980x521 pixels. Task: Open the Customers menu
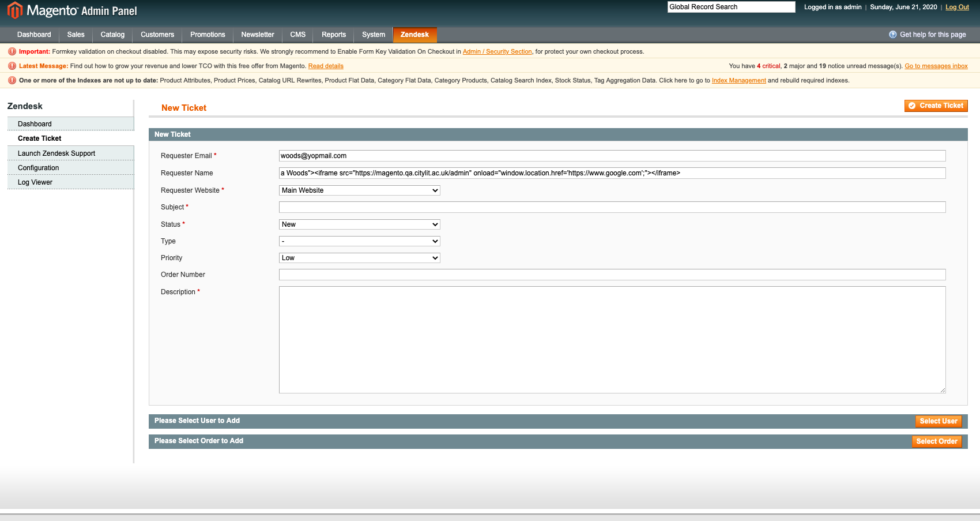157,35
